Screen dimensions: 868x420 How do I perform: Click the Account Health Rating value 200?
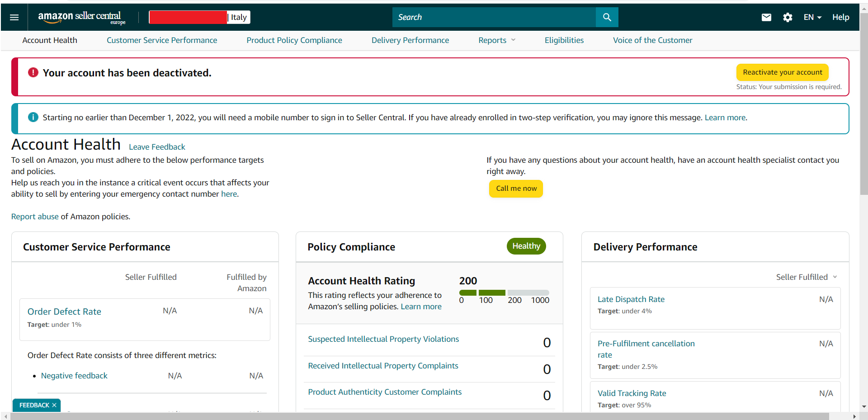point(468,281)
